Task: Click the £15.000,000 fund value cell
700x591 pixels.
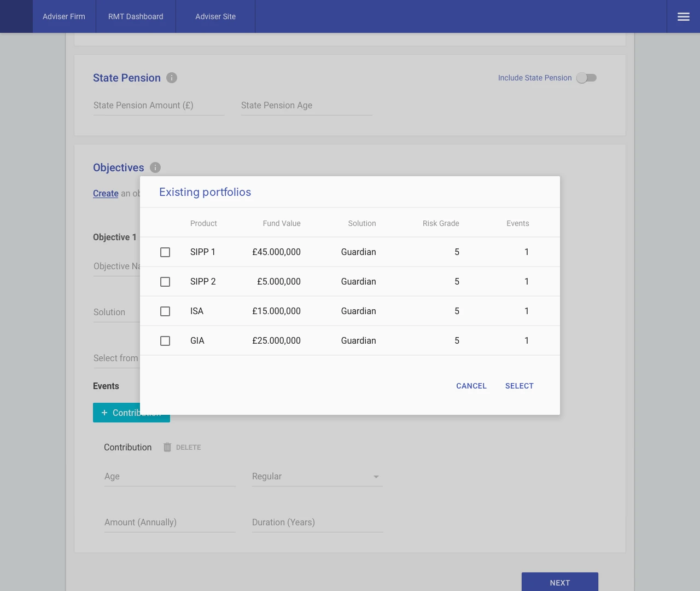Action: click(276, 311)
